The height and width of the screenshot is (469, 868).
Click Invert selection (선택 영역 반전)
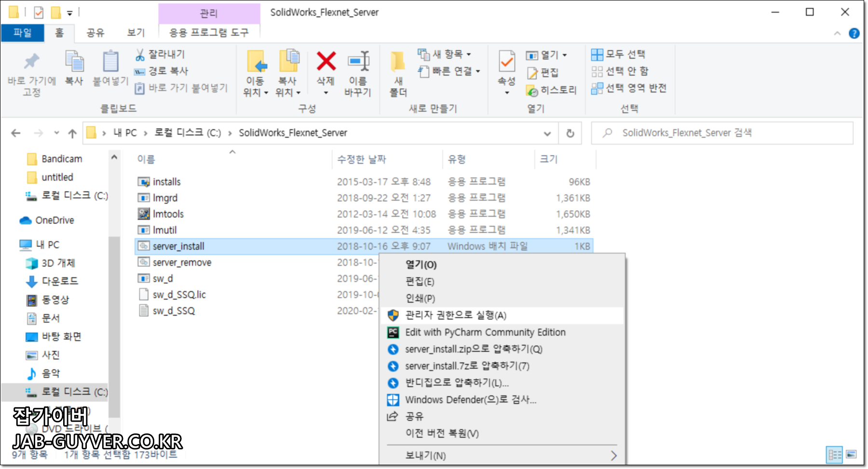click(x=629, y=88)
